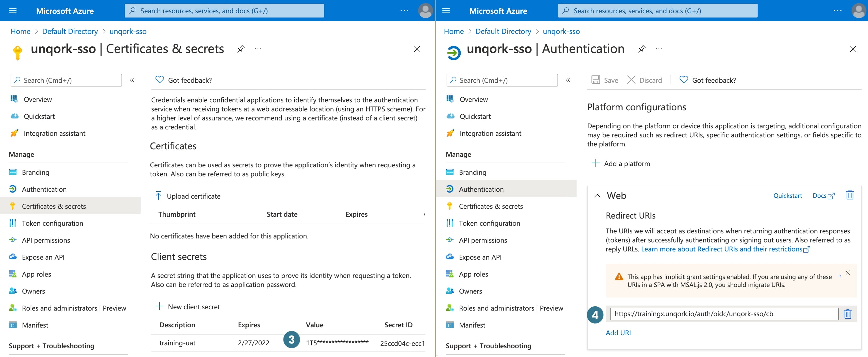Pin the Certificates & secrets blade
This screenshot has width=868, height=357.
coord(241,49)
